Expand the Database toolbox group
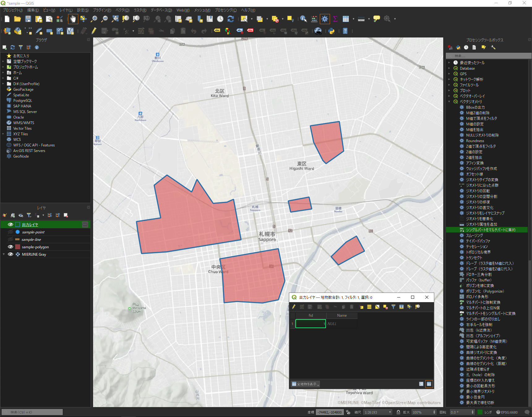This screenshot has height=417, width=532. (449, 68)
